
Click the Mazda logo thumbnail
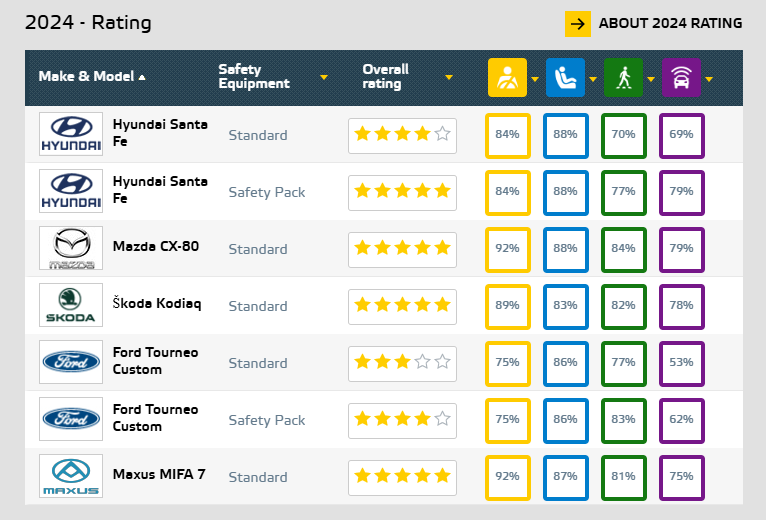[x=71, y=248]
